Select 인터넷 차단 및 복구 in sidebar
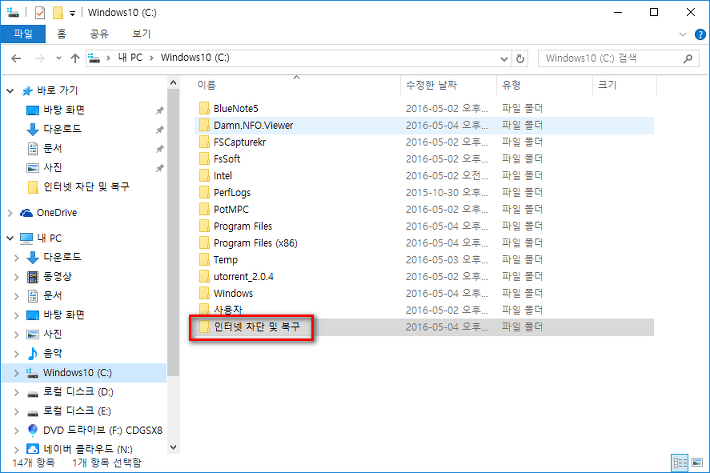This screenshot has height=473, width=710. click(x=86, y=186)
